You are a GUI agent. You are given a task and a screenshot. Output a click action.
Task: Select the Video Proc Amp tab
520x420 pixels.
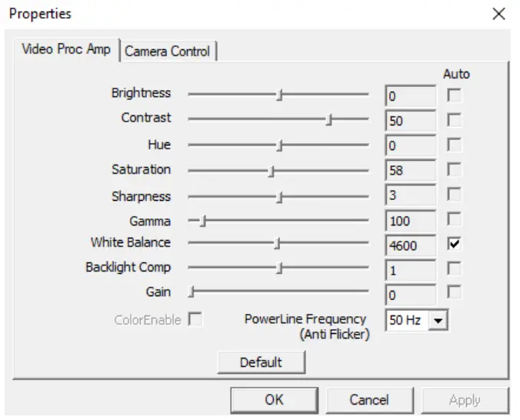pos(66,50)
